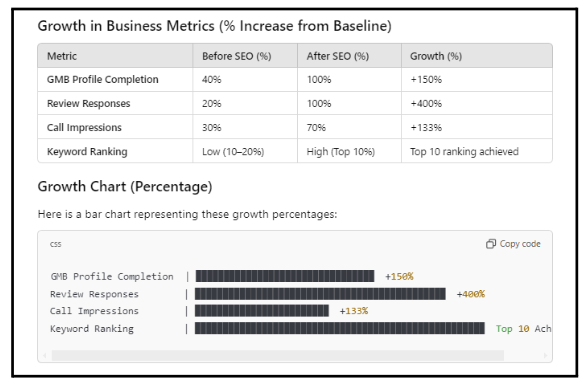Click the Top 10 ranking achieved cell

[x=477, y=151]
